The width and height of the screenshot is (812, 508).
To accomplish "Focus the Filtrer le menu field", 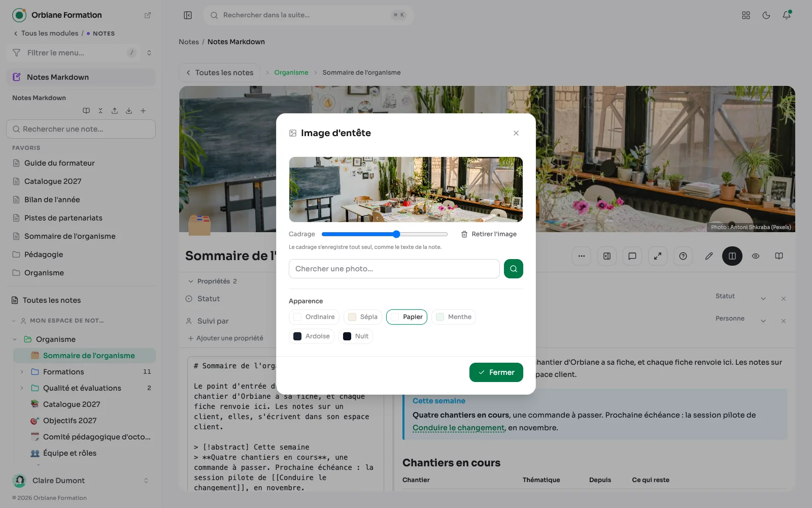I will coord(74,53).
